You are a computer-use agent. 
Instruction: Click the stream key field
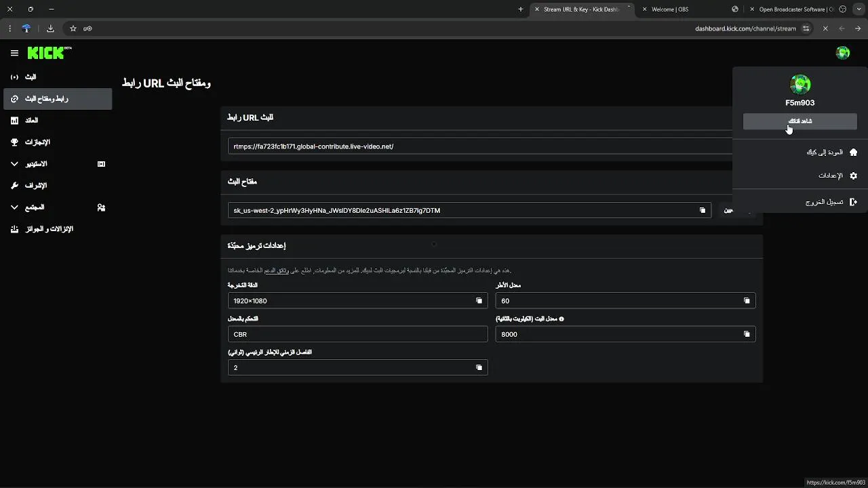[x=469, y=210]
